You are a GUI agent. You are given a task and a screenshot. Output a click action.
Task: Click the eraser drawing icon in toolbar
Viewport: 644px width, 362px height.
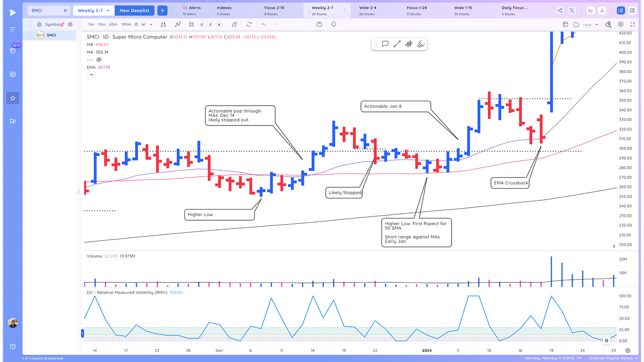point(234,25)
